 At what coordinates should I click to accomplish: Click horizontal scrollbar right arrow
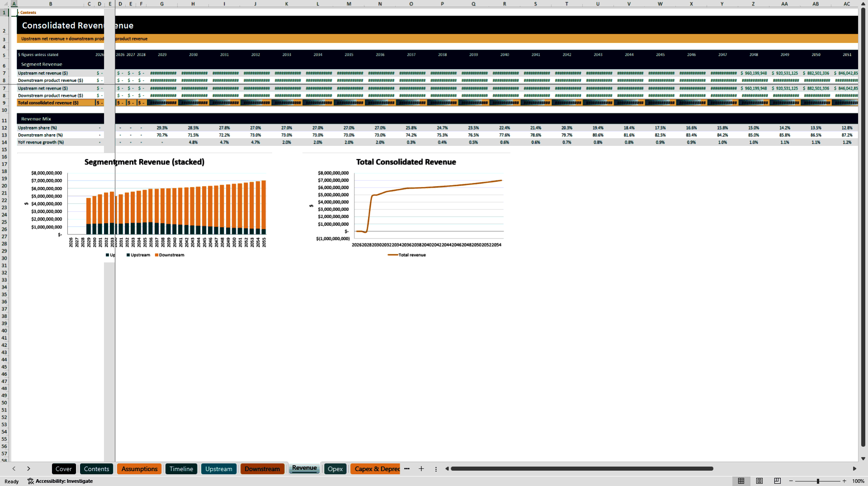(x=854, y=469)
